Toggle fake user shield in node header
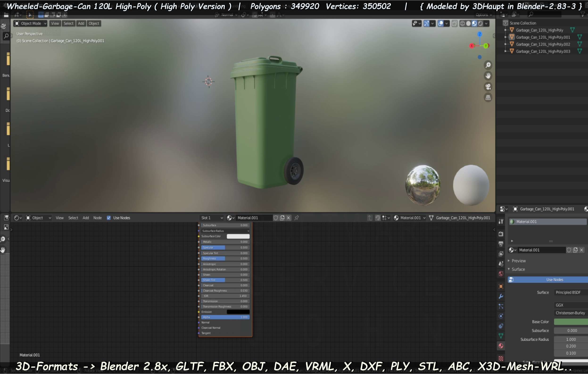Viewport: 588px width, 374px height. [x=276, y=218]
